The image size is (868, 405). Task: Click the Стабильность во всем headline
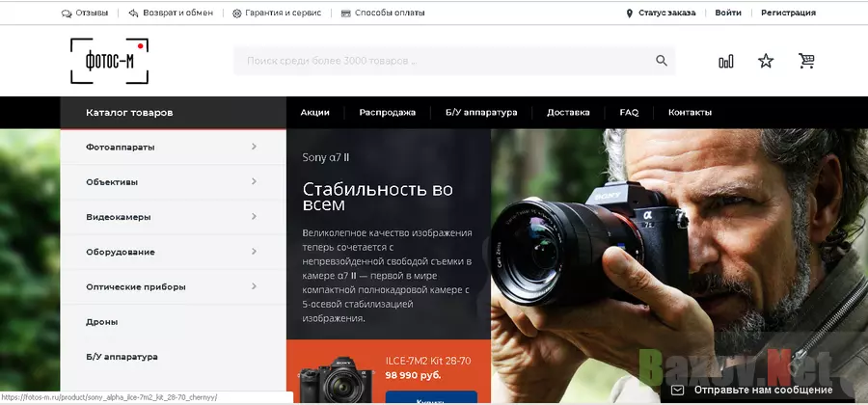pos(377,197)
